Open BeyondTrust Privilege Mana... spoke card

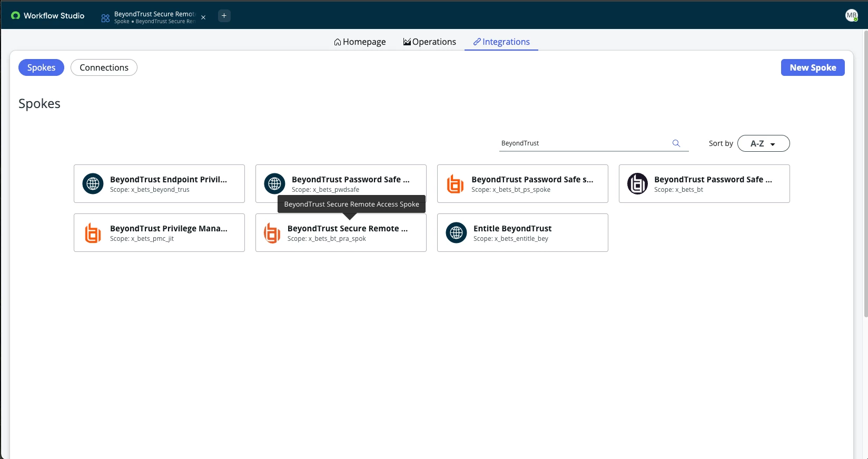pos(159,233)
